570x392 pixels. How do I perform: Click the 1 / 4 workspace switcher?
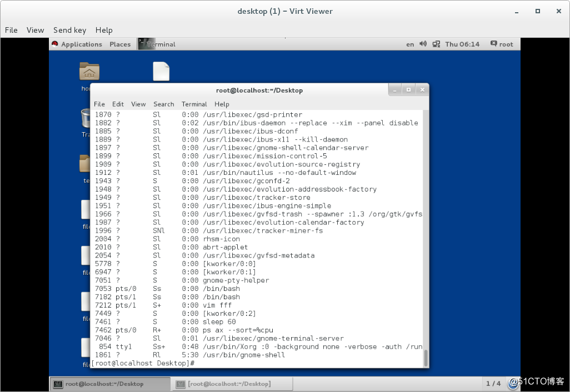[x=493, y=383]
